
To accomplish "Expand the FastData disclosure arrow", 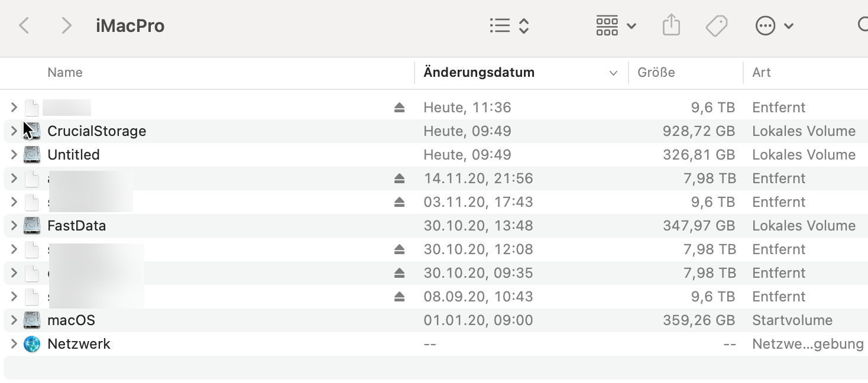I will 14,226.
